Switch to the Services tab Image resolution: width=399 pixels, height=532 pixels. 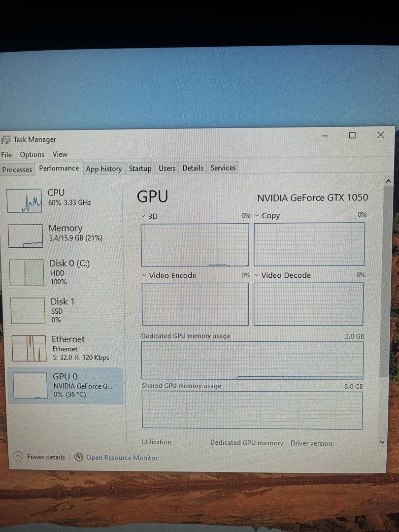pos(223,167)
